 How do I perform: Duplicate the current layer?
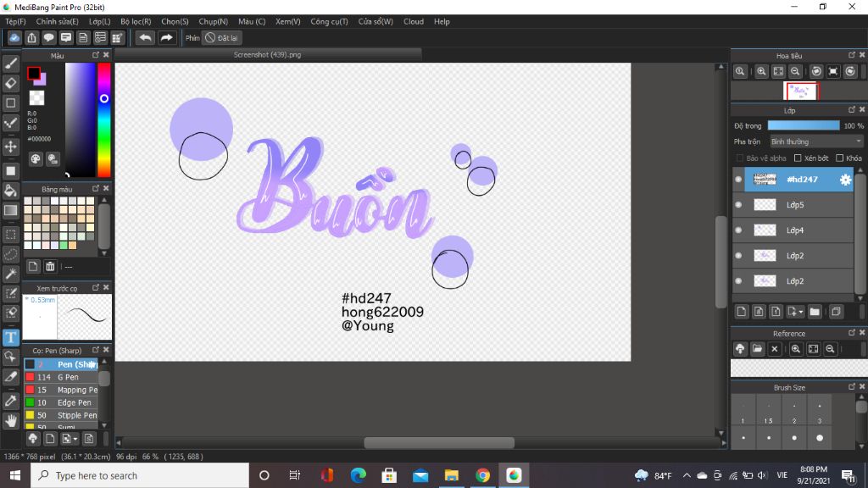[x=836, y=312]
